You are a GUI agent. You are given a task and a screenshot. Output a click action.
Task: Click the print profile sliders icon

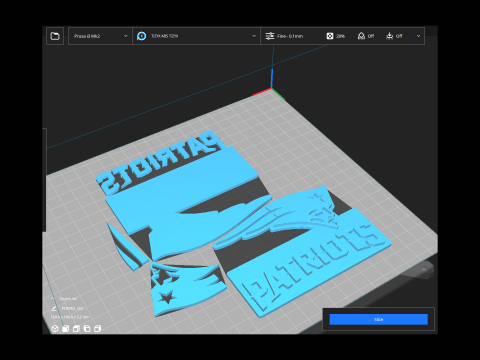coord(270,36)
